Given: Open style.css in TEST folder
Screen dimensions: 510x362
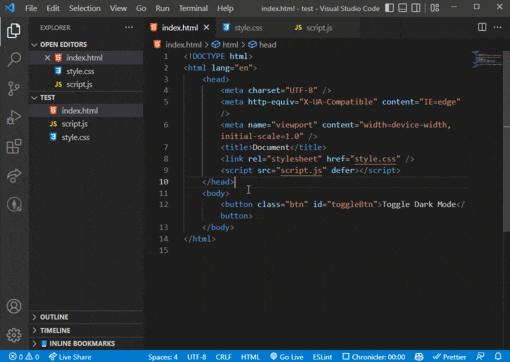Looking at the screenshot, I should click(x=87, y=137).
